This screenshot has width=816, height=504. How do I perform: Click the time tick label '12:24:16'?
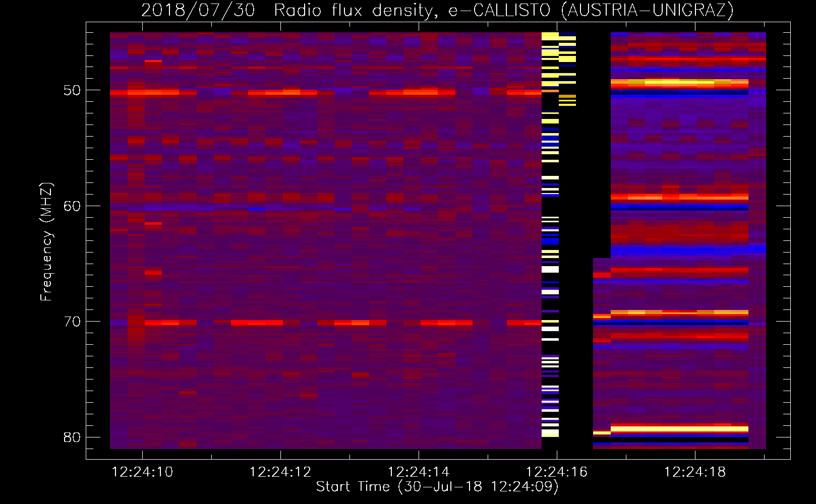557,472
